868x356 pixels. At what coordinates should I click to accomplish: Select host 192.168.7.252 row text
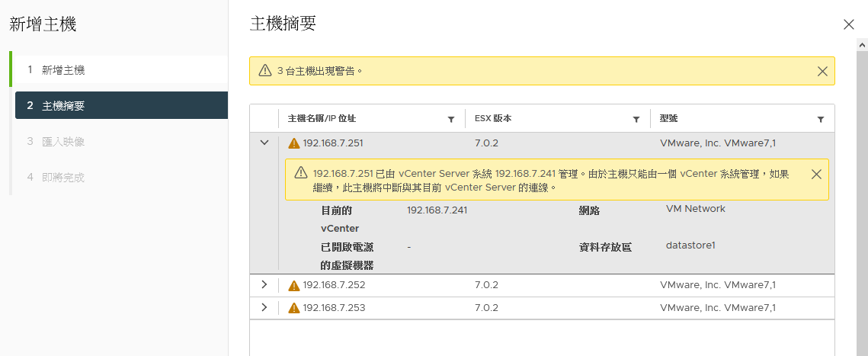tap(334, 285)
